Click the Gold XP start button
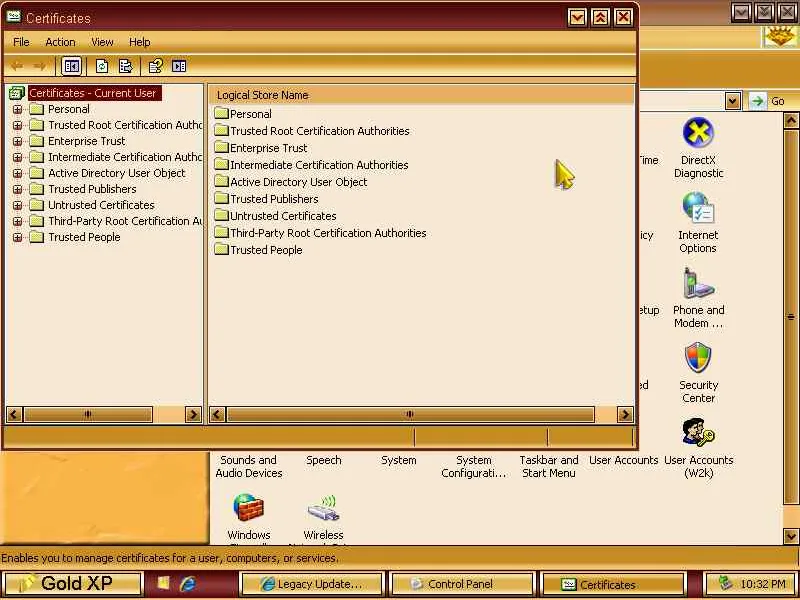Image resolution: width=800 pixels, height=600 pixels. 72,583
